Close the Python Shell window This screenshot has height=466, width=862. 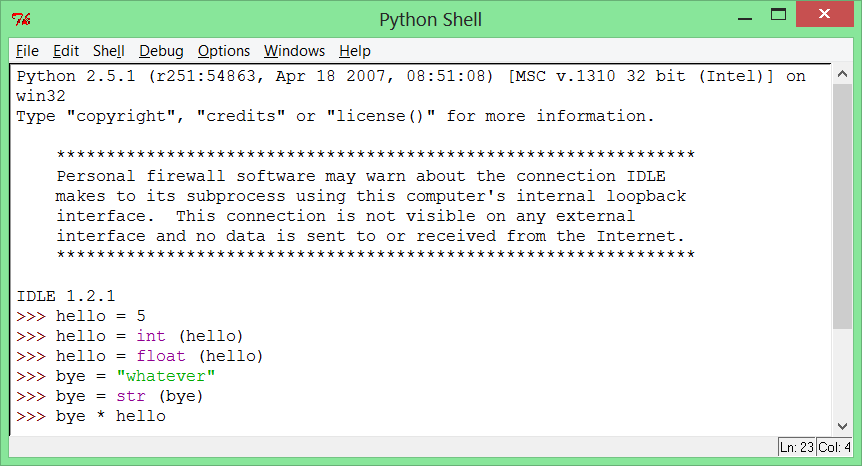(828, 16)
